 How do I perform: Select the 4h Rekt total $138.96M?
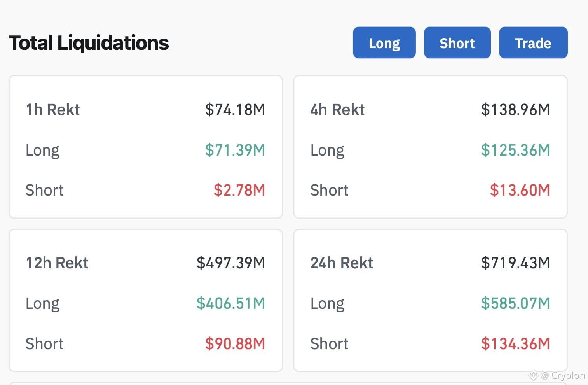(515, 110)
